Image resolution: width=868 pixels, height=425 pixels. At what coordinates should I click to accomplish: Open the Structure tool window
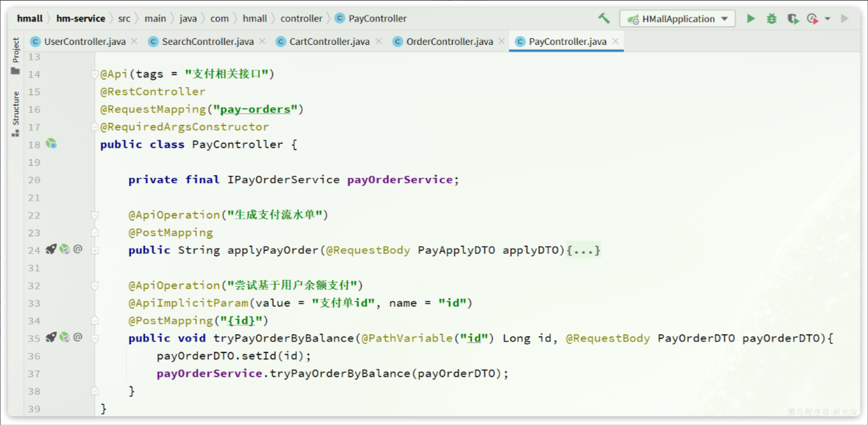15,115
